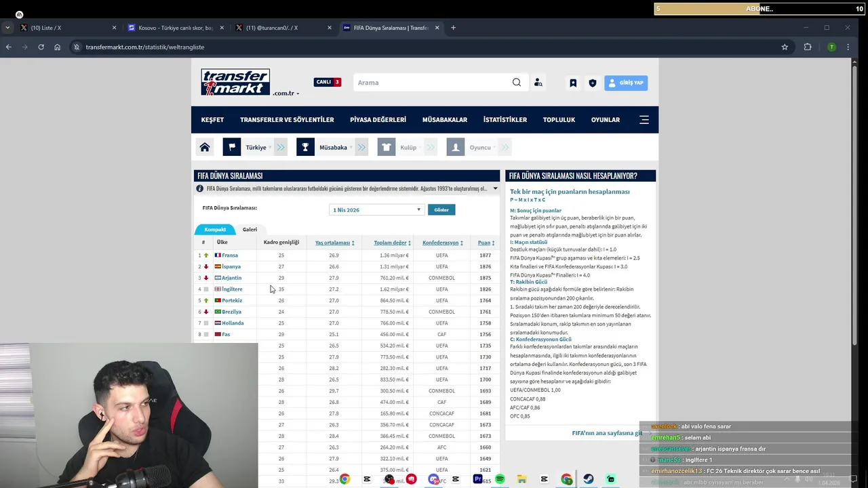
Task: Open the browser home page icon
Action: (x=57, y=47)
